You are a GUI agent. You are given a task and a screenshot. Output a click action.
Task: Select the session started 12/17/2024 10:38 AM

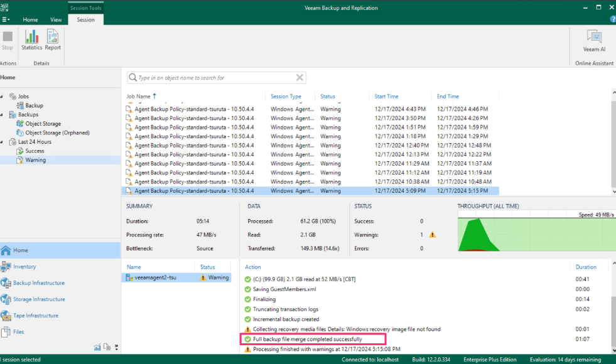[x=310, y=182]
